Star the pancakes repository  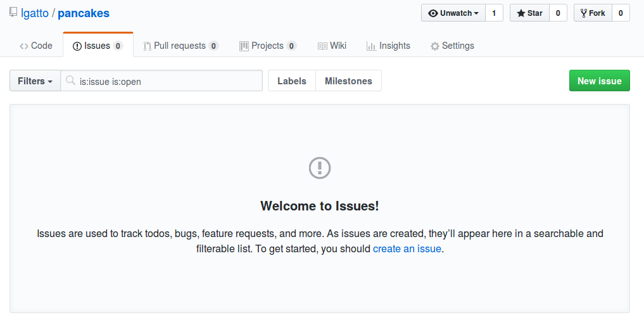[530, 13]
